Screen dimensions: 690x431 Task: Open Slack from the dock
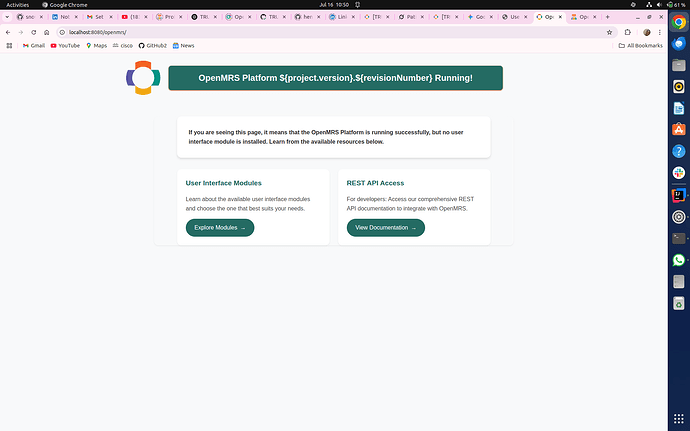tap(679, 173)
